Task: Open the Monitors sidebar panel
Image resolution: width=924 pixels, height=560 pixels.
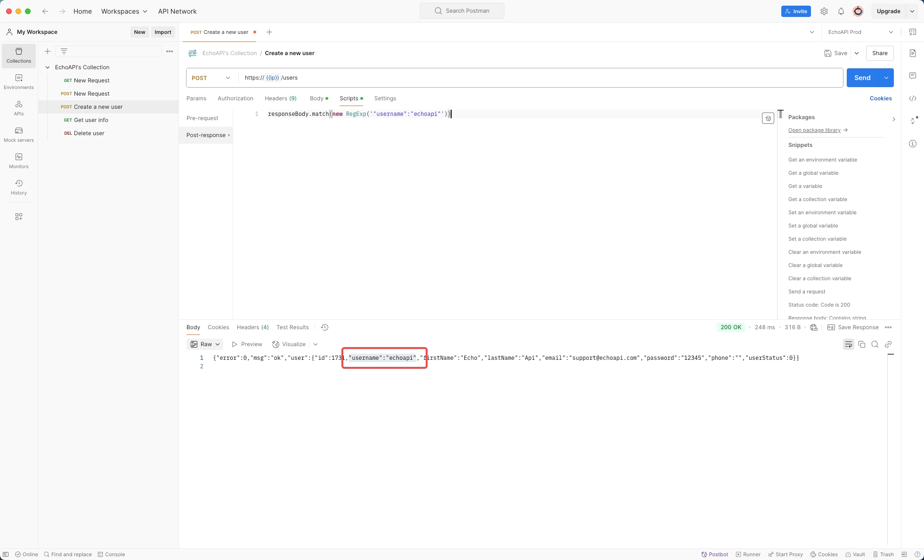Action: point(19,161)
